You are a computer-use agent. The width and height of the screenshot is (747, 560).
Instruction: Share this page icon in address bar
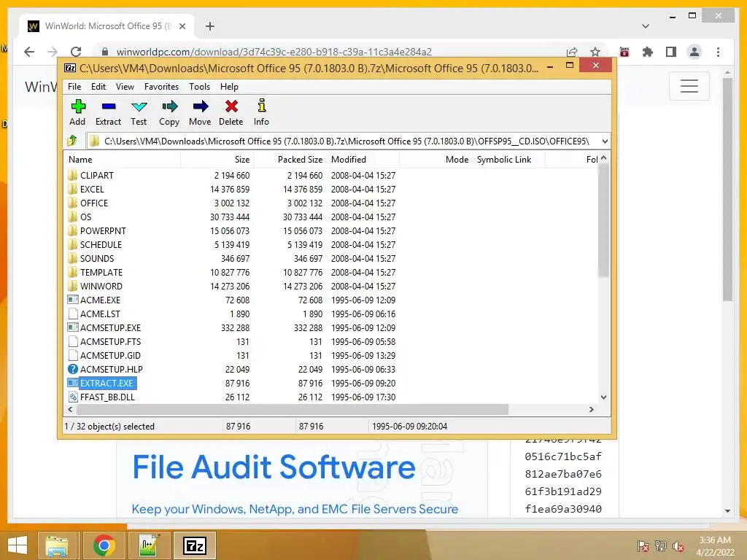[x=572, y=52]
